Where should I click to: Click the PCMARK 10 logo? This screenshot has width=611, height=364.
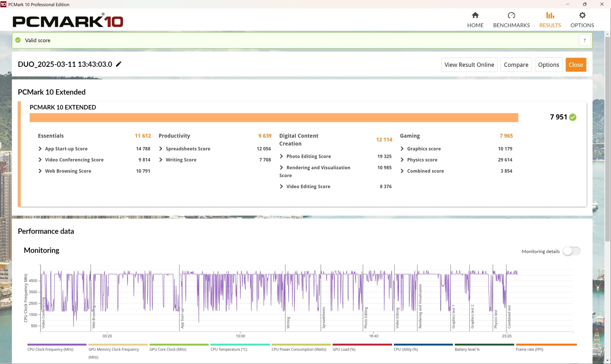pos(68,21)
